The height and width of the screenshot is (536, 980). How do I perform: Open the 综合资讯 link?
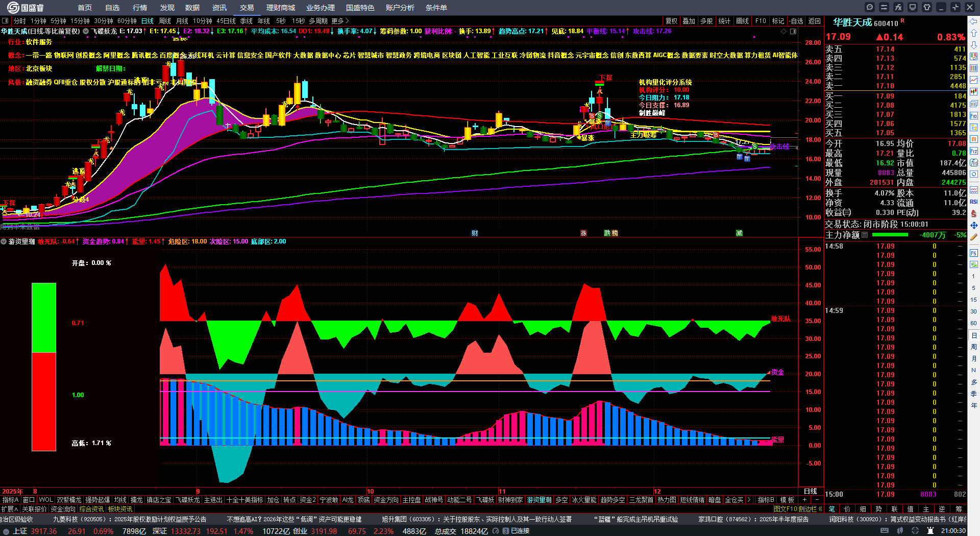pyautogui.click(x=91, y=509)
